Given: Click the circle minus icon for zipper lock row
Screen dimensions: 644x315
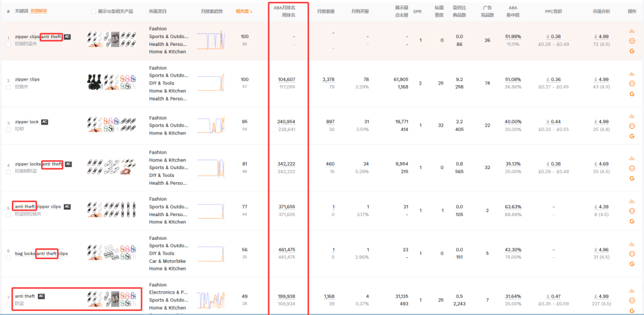Looking at the screenshot, I should [x=631, y=126].
